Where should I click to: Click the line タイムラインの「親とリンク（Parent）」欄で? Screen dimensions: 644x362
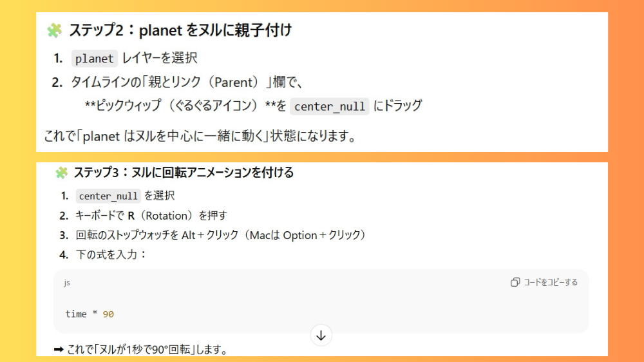pos(187,82)
